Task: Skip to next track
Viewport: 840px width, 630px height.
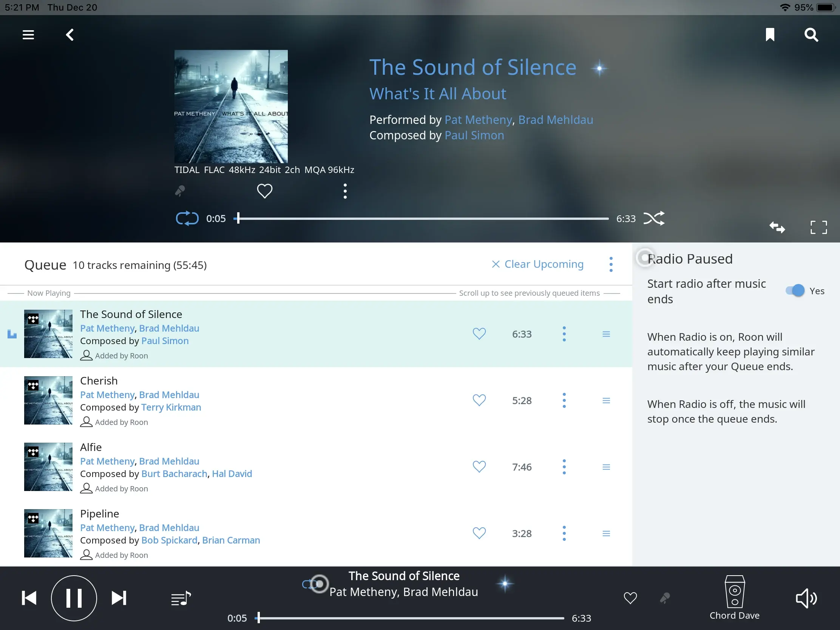Action: pos(119,598)
